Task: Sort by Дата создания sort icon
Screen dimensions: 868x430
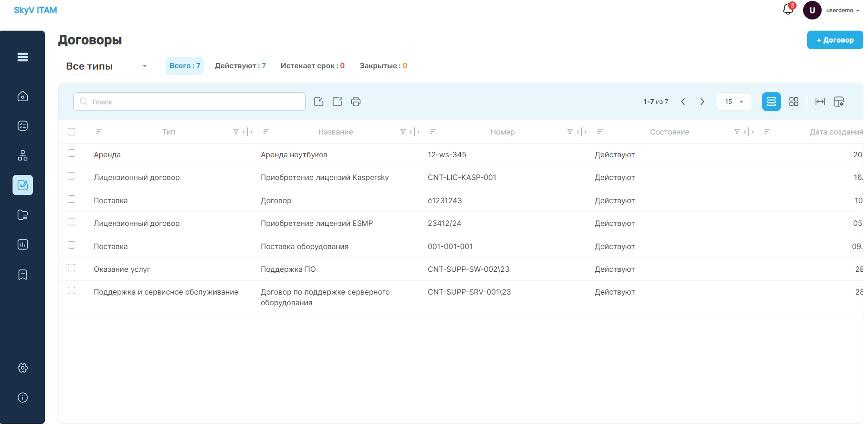Action: click(x=767, y=132)
